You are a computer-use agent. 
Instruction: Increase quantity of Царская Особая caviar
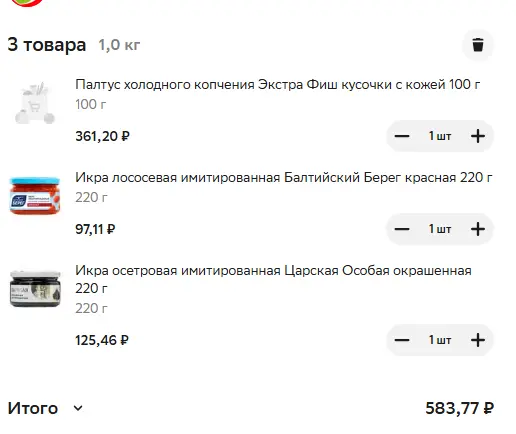pyautogui.click(x=478, y=340)
